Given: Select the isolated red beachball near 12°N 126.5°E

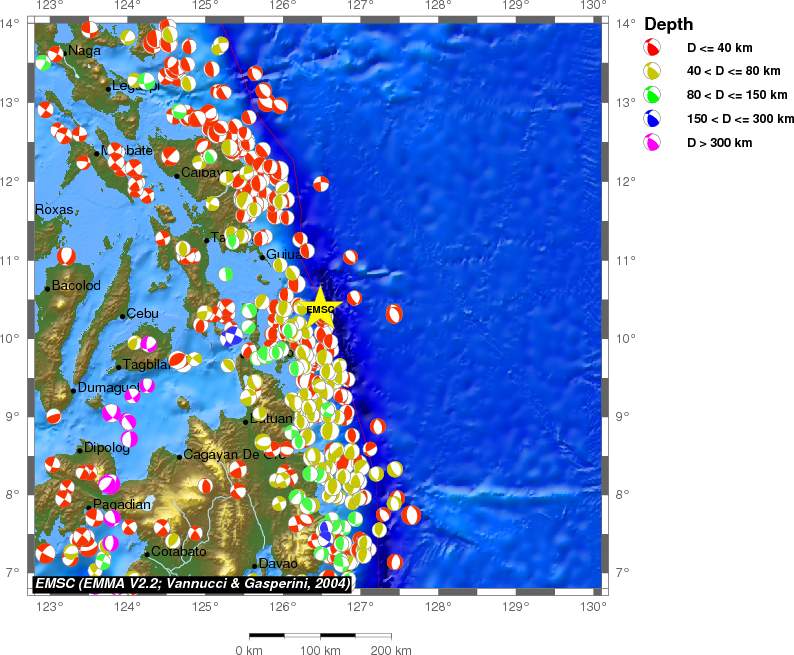Looking at the screenshot, I should click(321, 184).
